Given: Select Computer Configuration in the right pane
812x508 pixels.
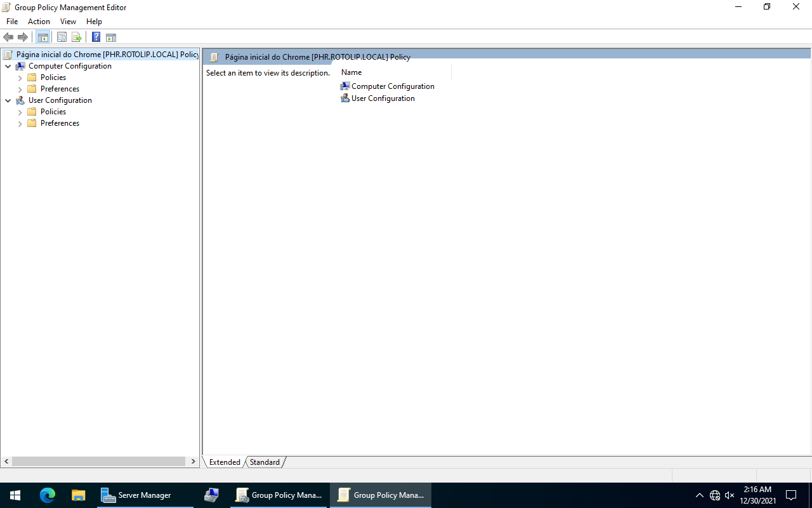Looking at the screenshot, I should 392,86.
